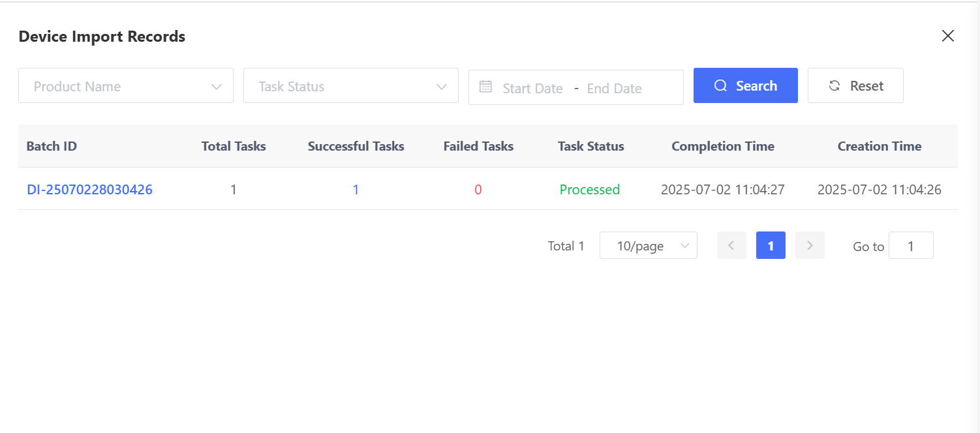Image resolution: width=980 pixels, height=433 pixels.
Task: Click the Start Date field
Action: pyautogui.click(x=532, y=88)
